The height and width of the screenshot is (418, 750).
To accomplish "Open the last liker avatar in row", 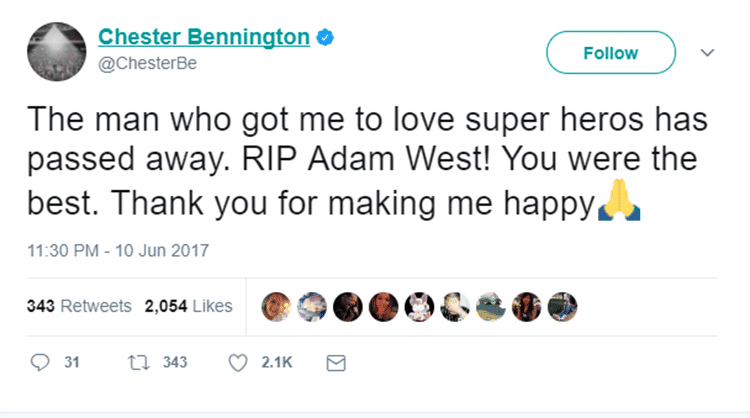I will (562, 306).
